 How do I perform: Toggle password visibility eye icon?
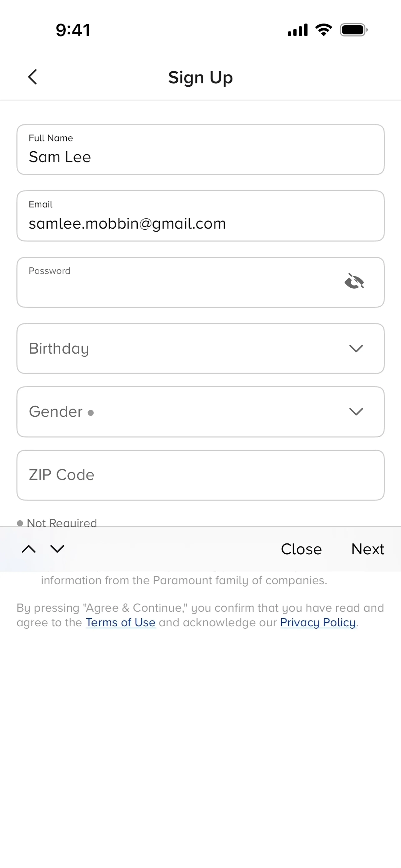(x=354, y=281)
